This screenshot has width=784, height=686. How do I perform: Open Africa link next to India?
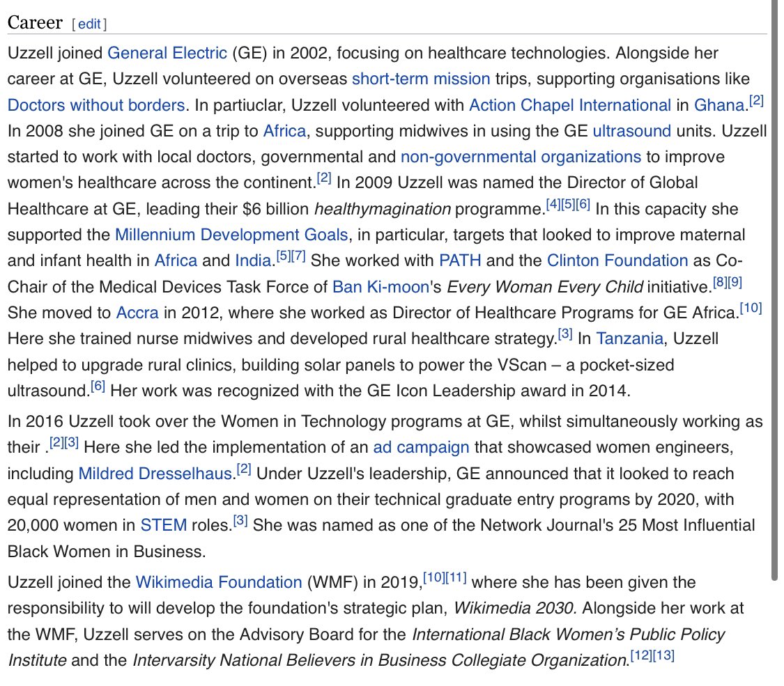pyautogui.click(x=176, y=260)
